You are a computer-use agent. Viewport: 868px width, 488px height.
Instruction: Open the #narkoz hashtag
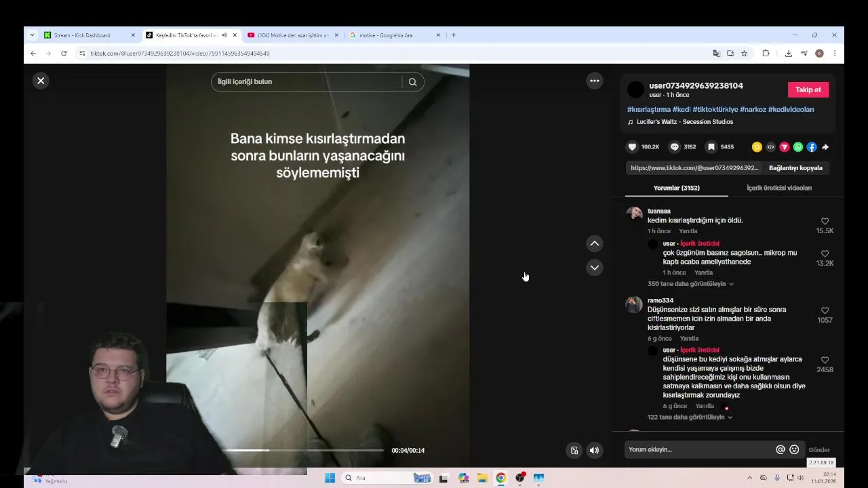coord(753,109)
